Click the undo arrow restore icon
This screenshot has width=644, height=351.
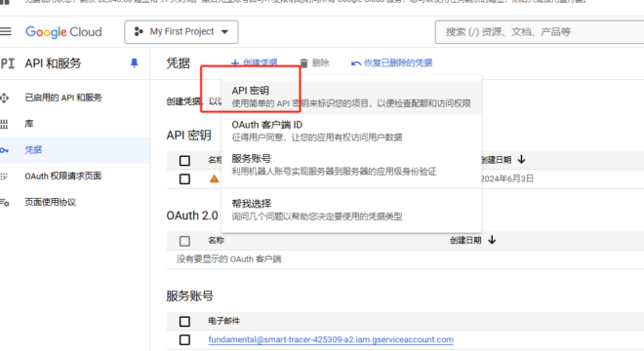[x=356, y=63]
